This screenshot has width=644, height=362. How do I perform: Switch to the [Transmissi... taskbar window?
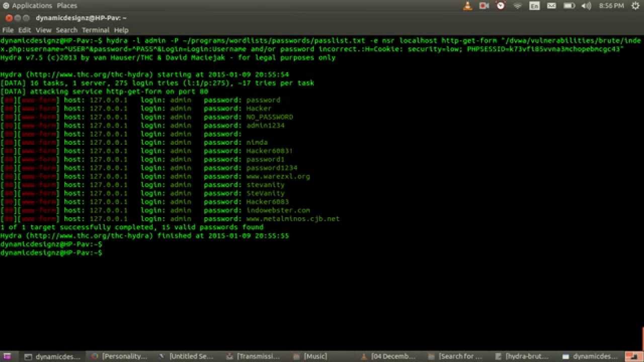(x=255, y=356)
